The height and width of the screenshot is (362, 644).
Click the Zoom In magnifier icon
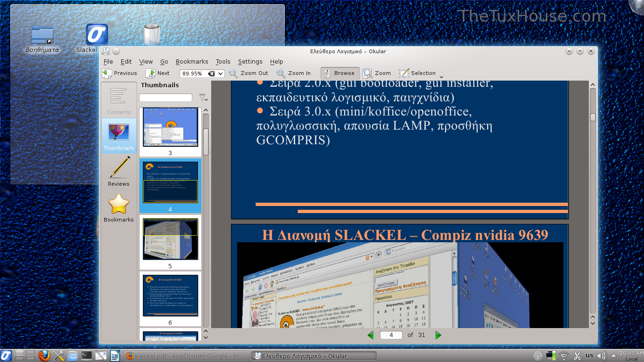click(281, 73)
